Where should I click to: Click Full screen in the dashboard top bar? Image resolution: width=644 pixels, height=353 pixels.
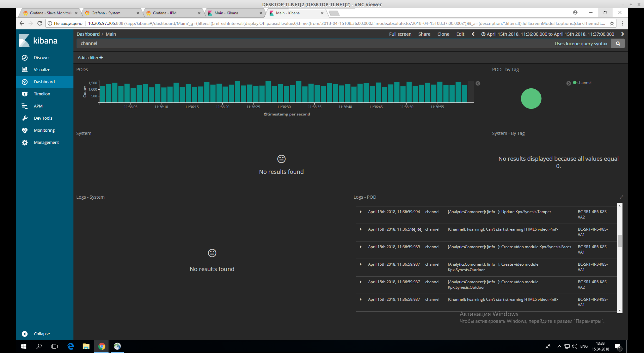[400, 34]
